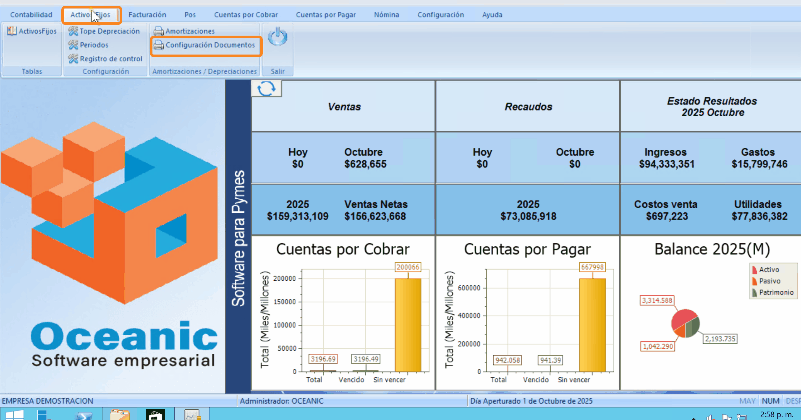
Task: Open the Ayuda menu tab
Action: (492, 15)
